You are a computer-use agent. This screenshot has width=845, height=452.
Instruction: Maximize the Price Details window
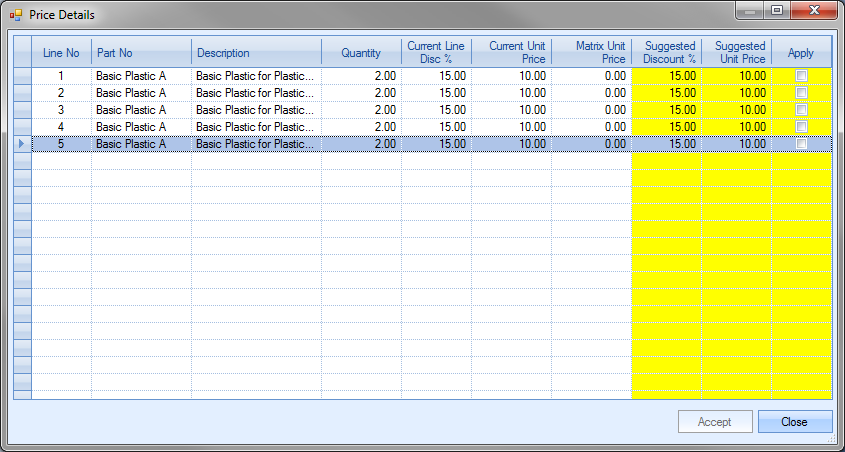click(x=776, y=11)
